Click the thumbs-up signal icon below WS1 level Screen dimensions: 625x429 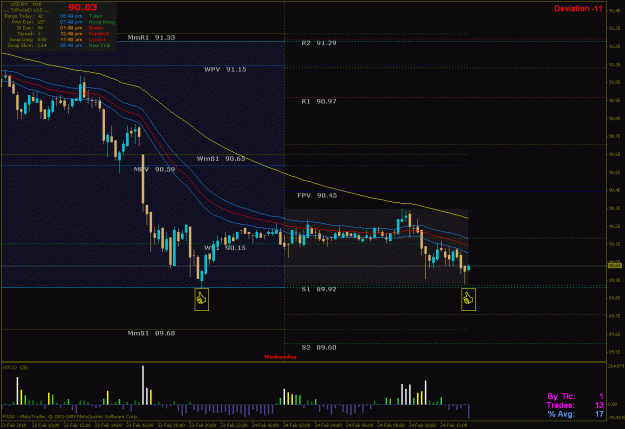point(202,299)
